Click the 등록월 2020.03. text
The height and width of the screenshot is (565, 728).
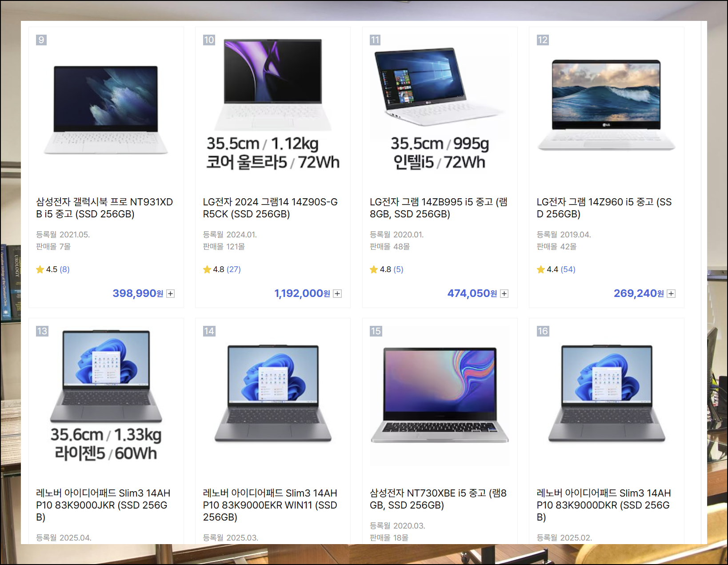[x=398, y=525]
